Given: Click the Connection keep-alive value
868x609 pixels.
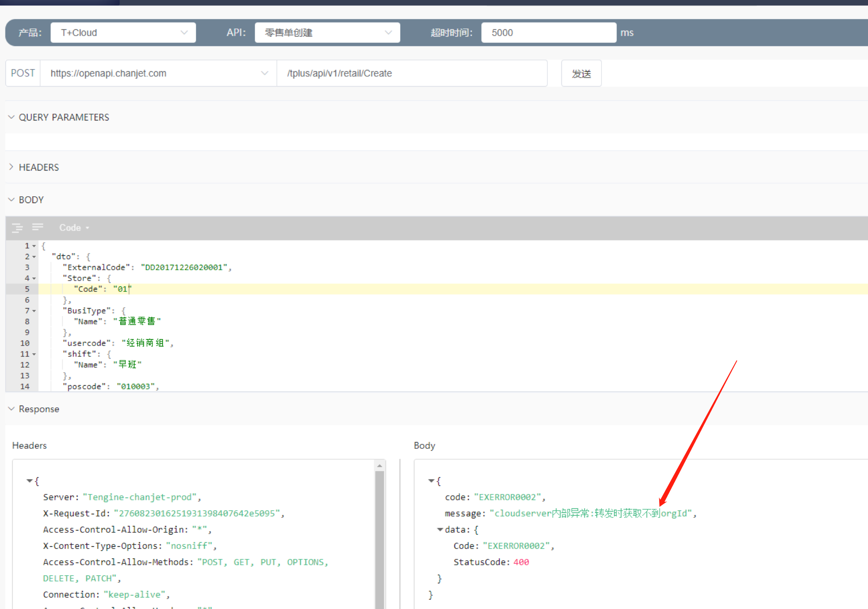Looking at the screenshot, I should (135, 595).
